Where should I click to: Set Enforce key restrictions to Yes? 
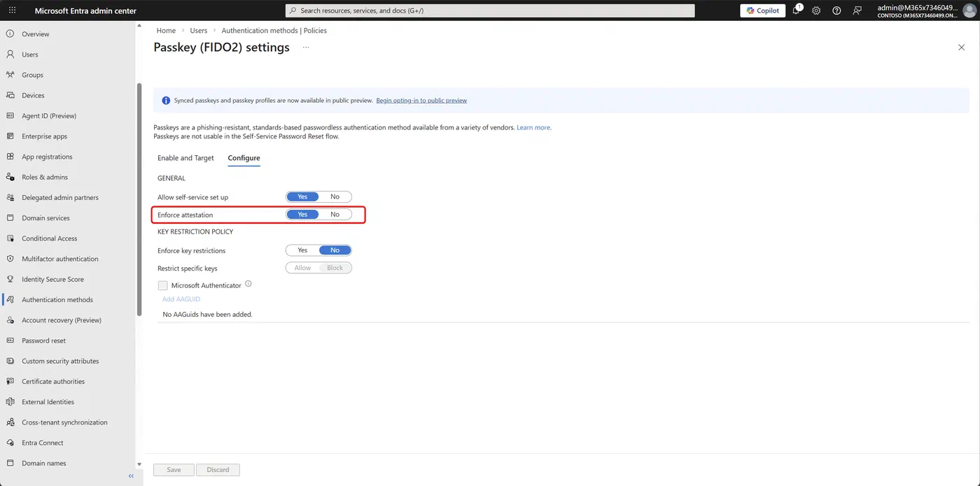pyautogui.click(x=302, y=250)
